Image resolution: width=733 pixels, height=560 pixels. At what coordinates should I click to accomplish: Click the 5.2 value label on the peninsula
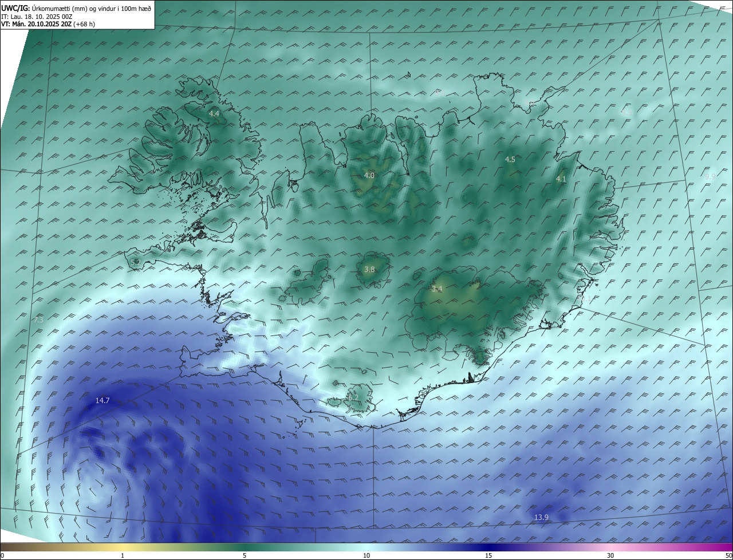pyautogui.click(x=136, y=263)
